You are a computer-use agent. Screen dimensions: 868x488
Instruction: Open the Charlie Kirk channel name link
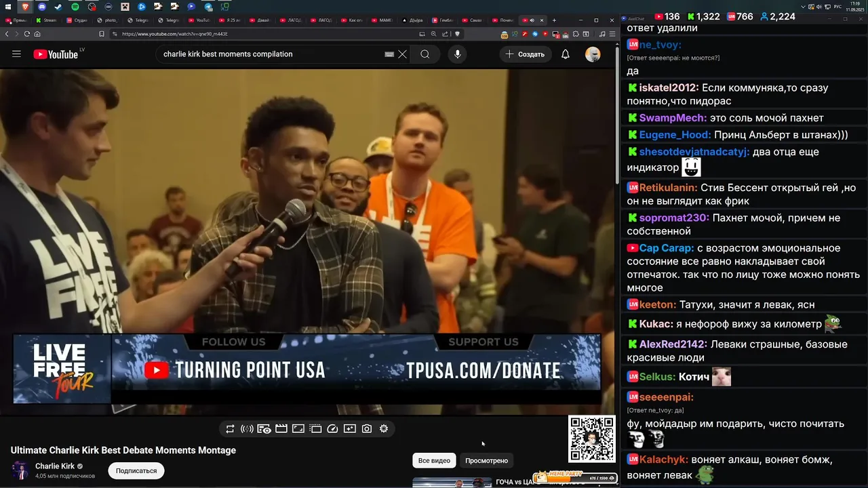pyautogui.click(x=55, y=466)
